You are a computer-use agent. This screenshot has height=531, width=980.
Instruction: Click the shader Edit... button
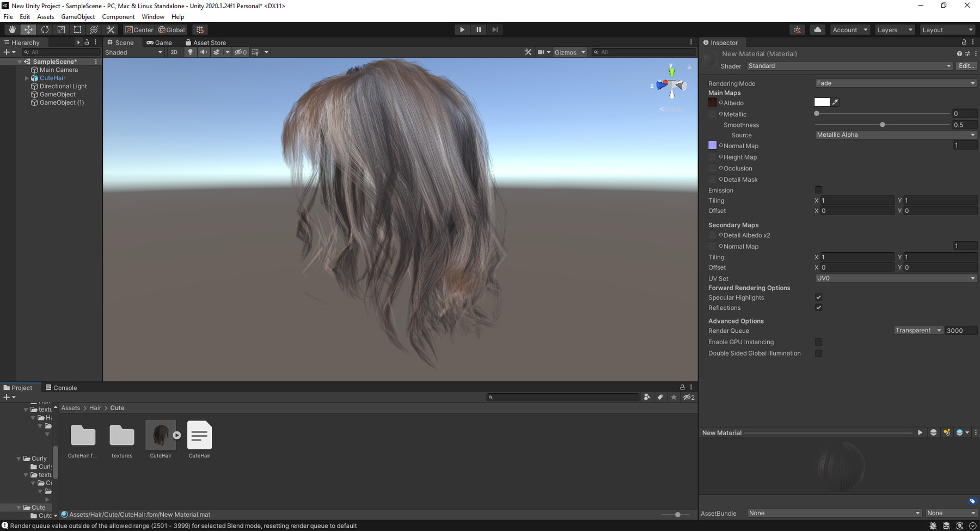tap(966, 66)
